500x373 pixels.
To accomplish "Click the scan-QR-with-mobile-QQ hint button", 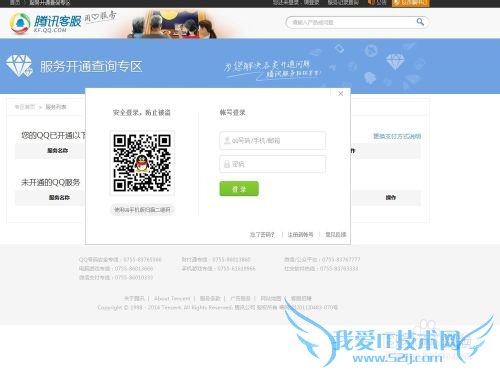I will click(142, 210).
